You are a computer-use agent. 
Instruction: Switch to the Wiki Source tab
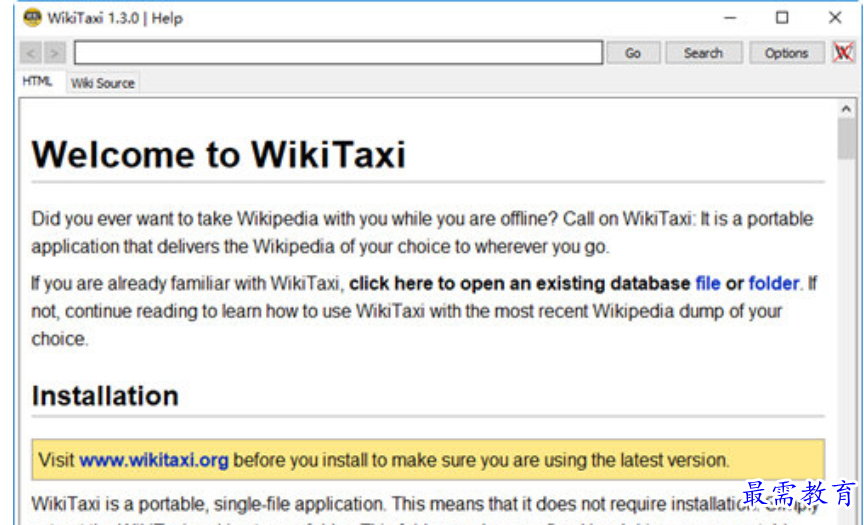tap(102, 83)
